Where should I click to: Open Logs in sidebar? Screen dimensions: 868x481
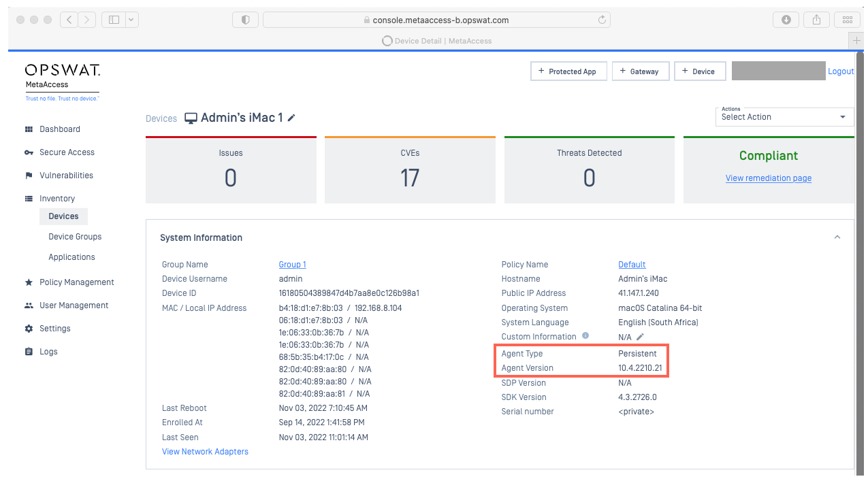pos(48,352)
